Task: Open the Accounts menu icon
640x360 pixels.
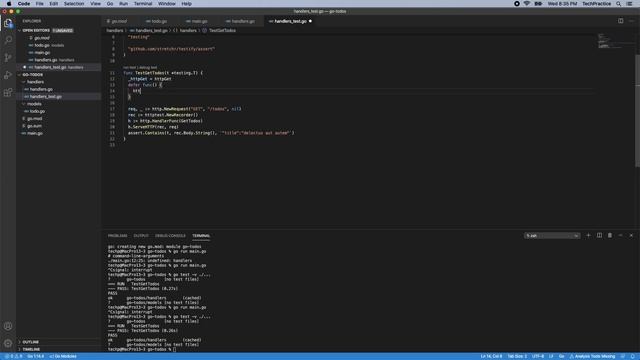Action: click(8, 326)
